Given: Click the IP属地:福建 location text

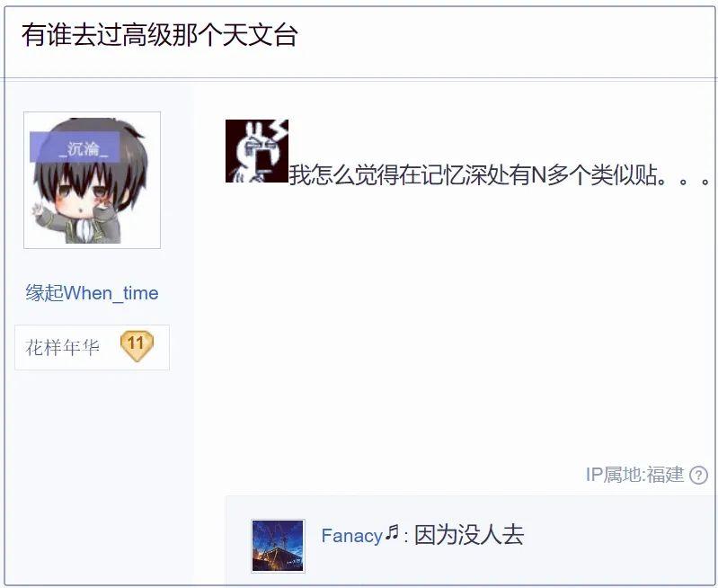Looking at the screenshot, I should pos(634,475).
